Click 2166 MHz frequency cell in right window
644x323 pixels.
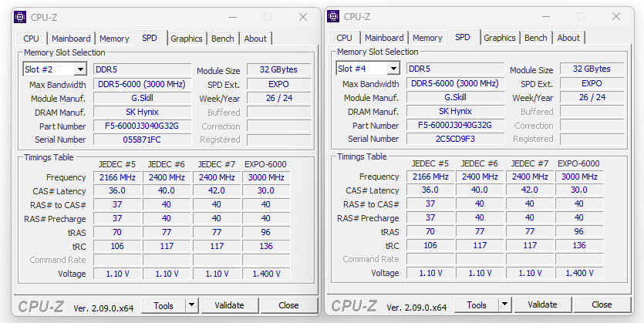(430, 177)
